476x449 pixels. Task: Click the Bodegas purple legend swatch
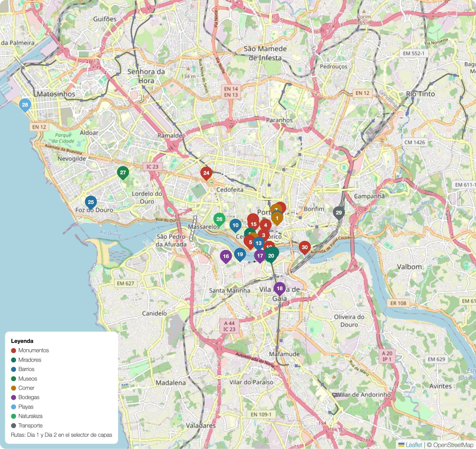tap(14, 397)
